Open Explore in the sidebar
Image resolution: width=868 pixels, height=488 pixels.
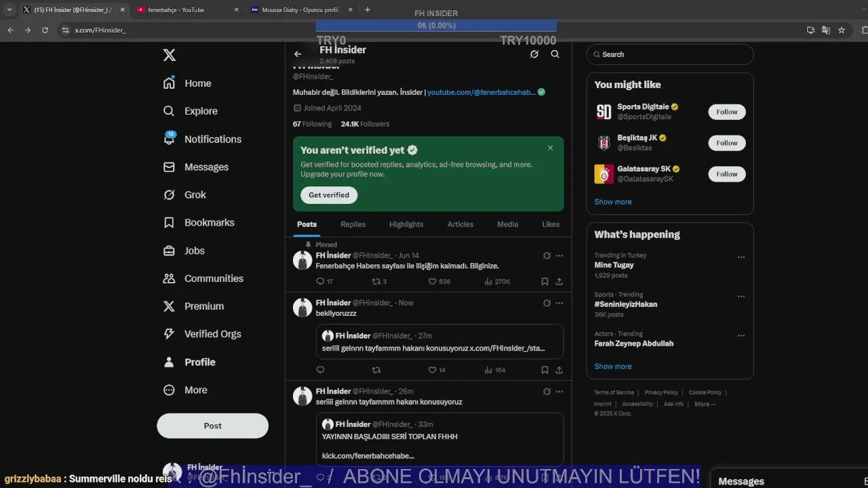point(190,111)
